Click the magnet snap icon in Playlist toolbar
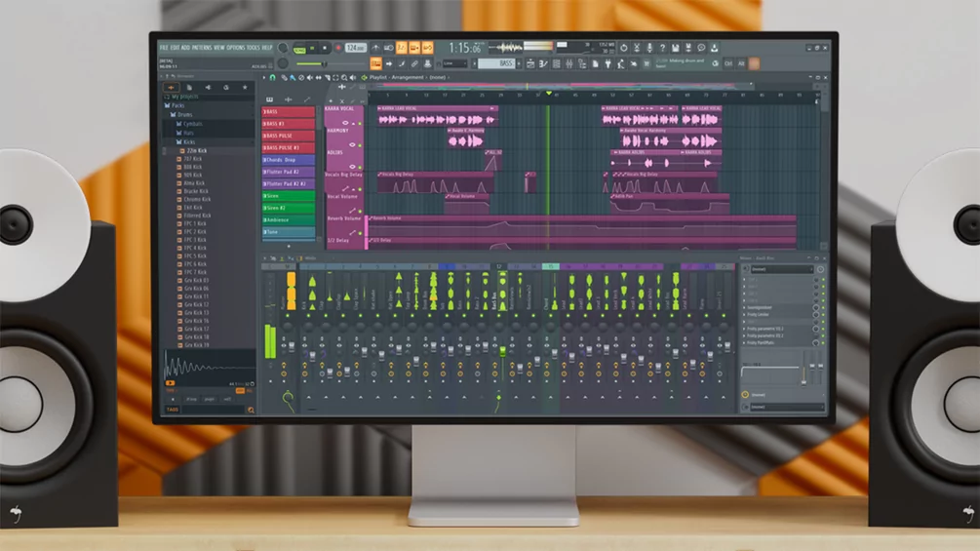980x551 pixels. click(x=272, y=78)
